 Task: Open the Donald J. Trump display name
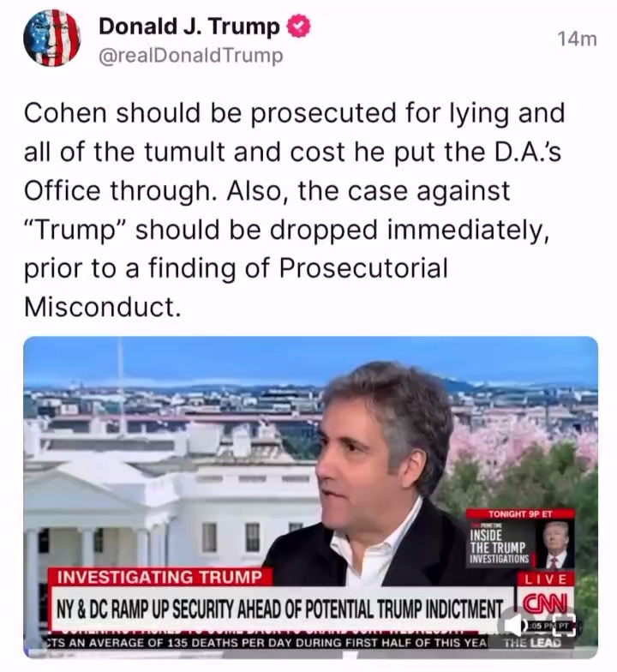coord(189,26)
